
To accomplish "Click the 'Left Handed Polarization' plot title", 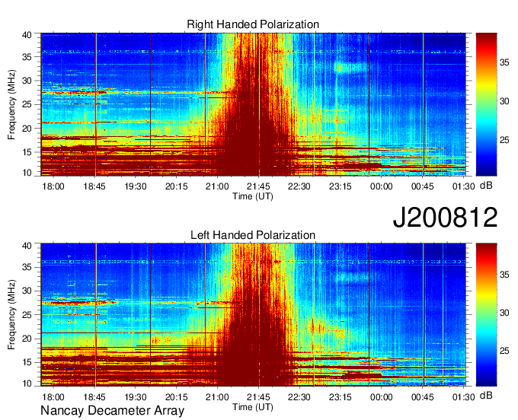I will click(253, 235).
